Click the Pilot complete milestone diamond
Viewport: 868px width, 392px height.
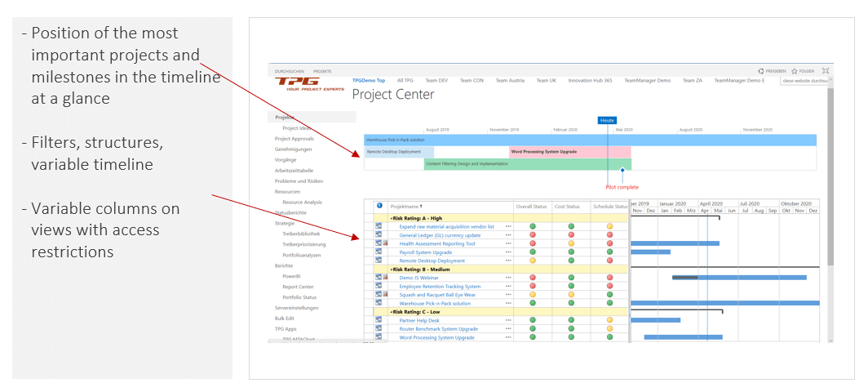[622, 170]
